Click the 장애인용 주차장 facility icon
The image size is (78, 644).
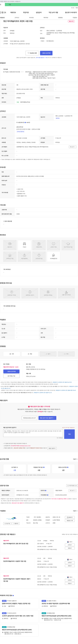[12, 293]
